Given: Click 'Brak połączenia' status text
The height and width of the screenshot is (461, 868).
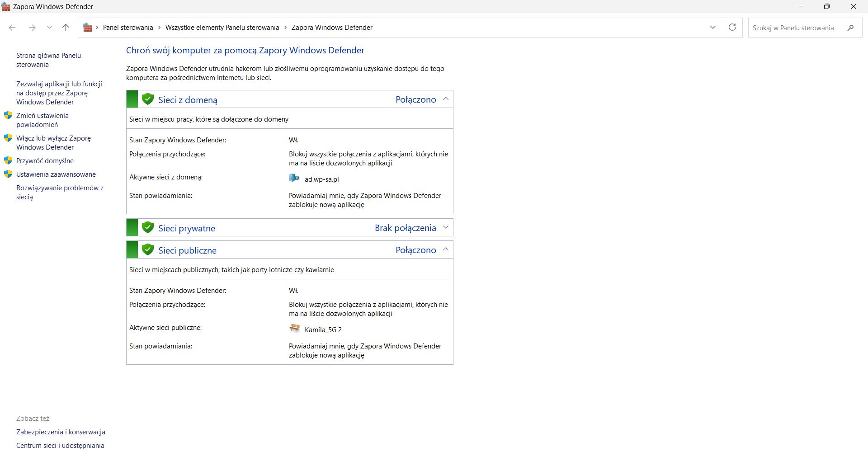Looking at the screenshot, I should click(x=406, y=228).
